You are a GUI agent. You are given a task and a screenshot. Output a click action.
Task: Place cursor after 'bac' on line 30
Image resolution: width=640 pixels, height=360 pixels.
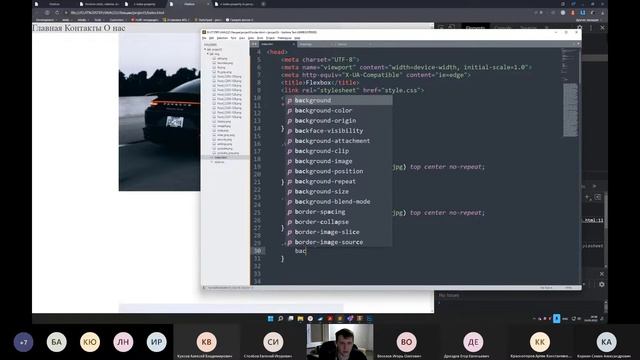coord(306,251)
